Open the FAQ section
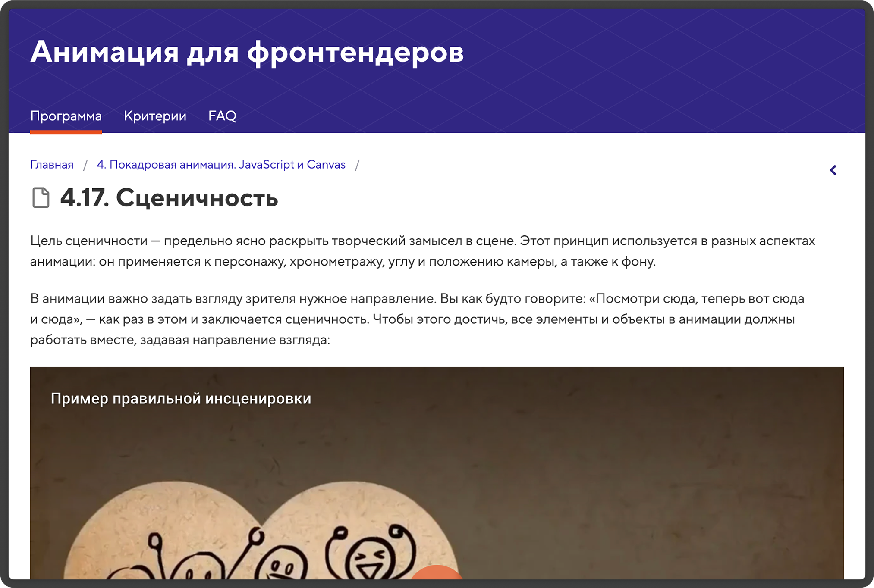 [x=223, y=116]
